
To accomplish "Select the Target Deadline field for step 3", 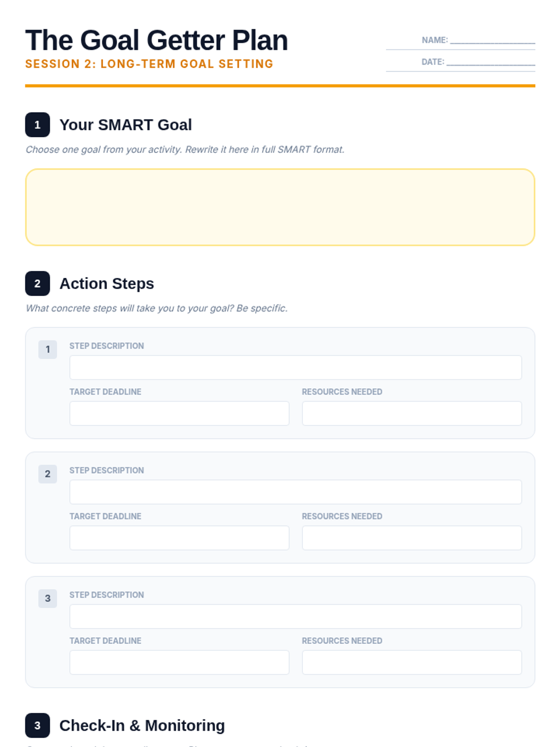I will tap(179, 662).
